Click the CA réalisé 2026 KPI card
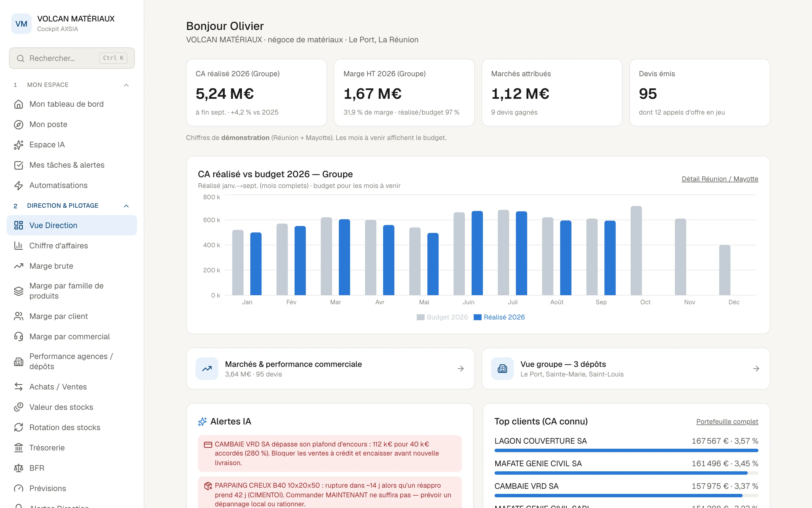The image size is (812, 508). pos(256,93)
